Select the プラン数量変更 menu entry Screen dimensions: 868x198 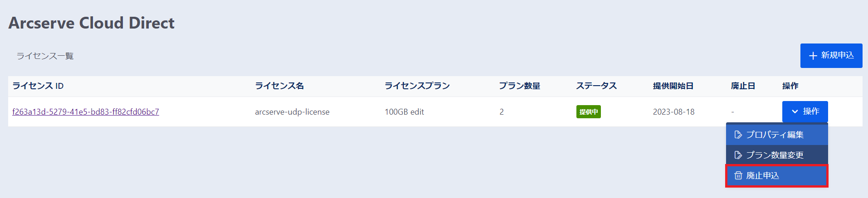[x=775, y=155]
